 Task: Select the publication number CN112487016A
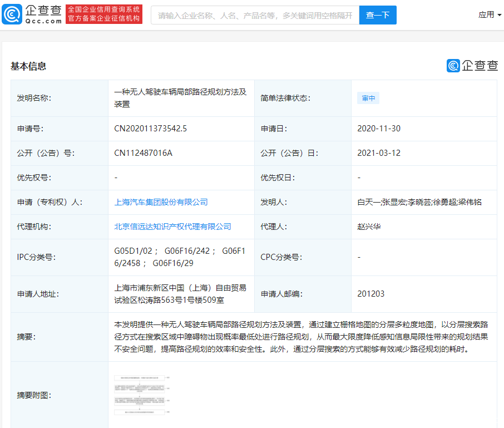tap(144, 153)
